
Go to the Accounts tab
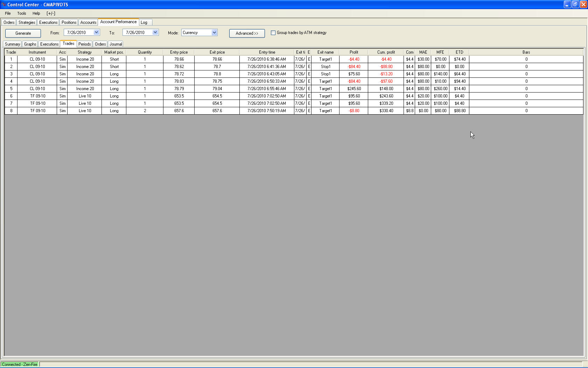tap(88, 22)
